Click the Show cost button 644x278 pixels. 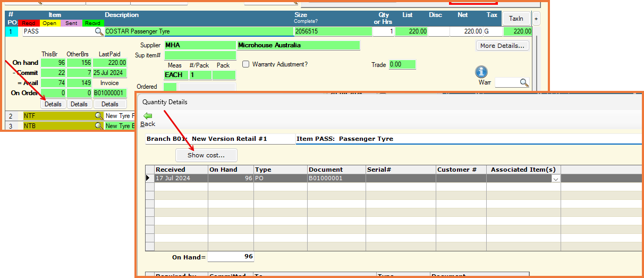(206, 155)
